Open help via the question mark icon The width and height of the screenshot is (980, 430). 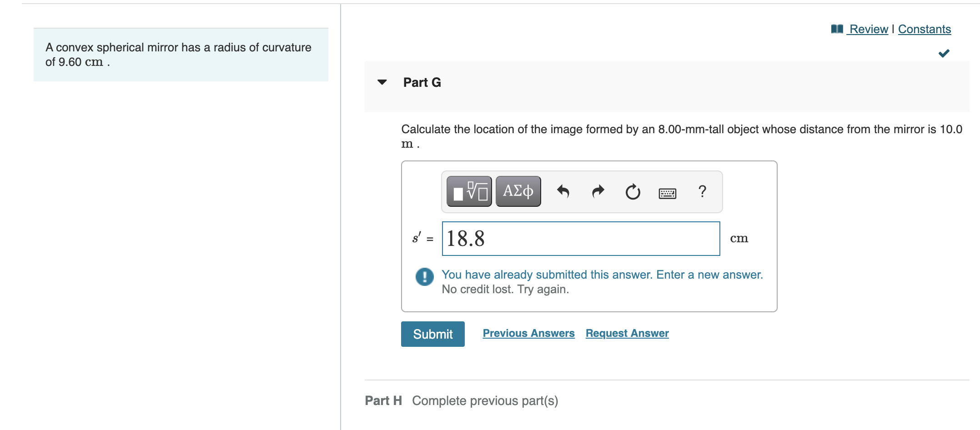coord(702,192)
